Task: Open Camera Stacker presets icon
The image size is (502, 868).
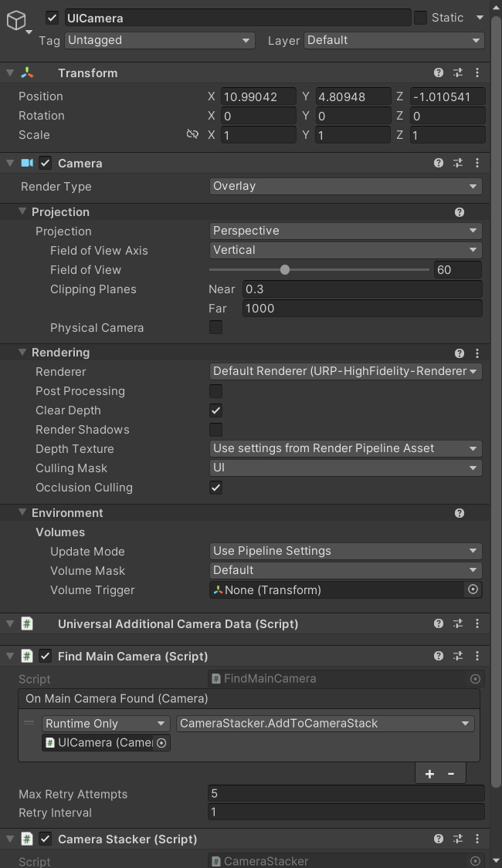Action: tap(458, 839)
